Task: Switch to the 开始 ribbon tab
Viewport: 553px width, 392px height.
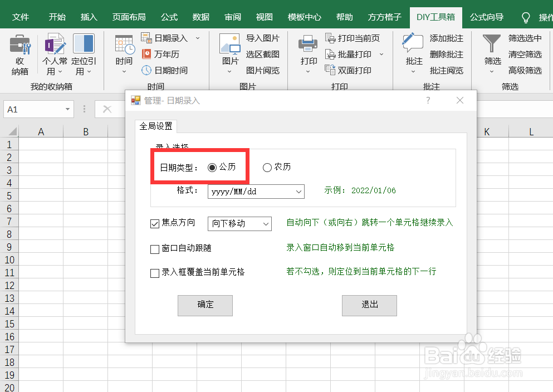Action: click(56, 17)
